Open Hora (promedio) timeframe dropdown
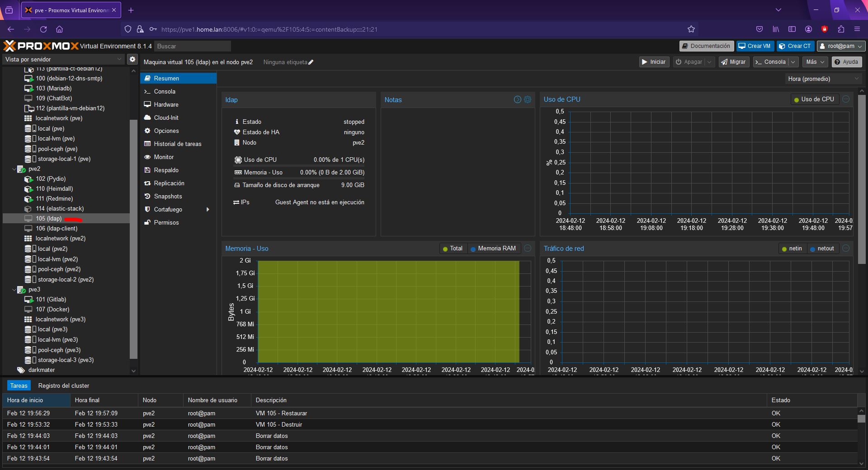 823,79
